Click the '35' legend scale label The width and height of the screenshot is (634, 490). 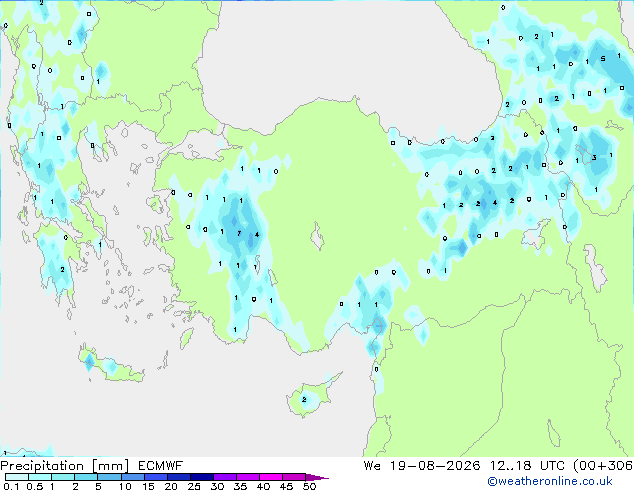pos(240,486)
